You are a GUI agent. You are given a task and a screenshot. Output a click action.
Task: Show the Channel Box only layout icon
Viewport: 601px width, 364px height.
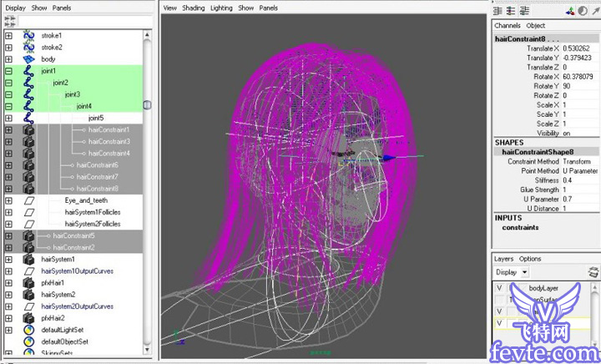pyautogui.click(x=497, y=11)
